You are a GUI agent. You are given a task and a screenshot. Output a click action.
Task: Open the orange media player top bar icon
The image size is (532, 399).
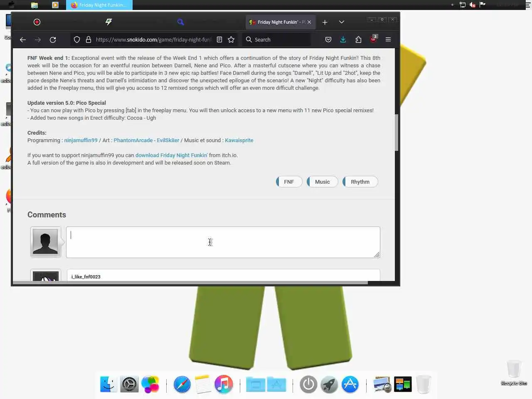coord(55,5)
